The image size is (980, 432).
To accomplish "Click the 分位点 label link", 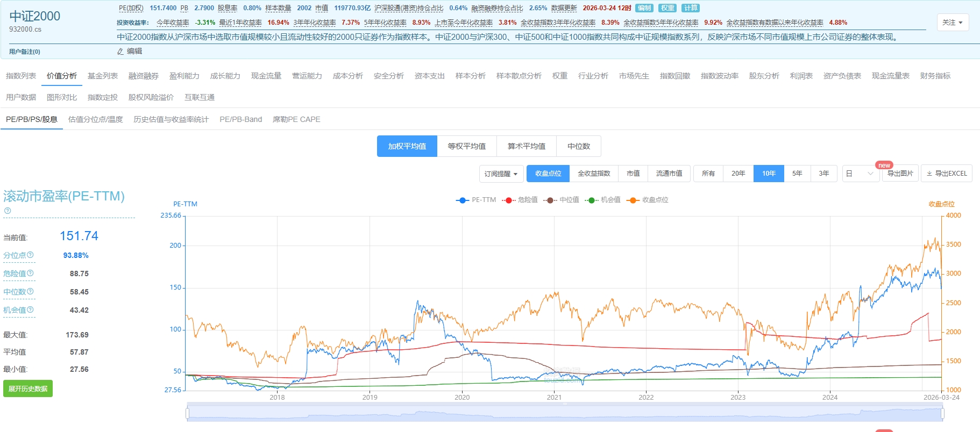I will [15, 255].
